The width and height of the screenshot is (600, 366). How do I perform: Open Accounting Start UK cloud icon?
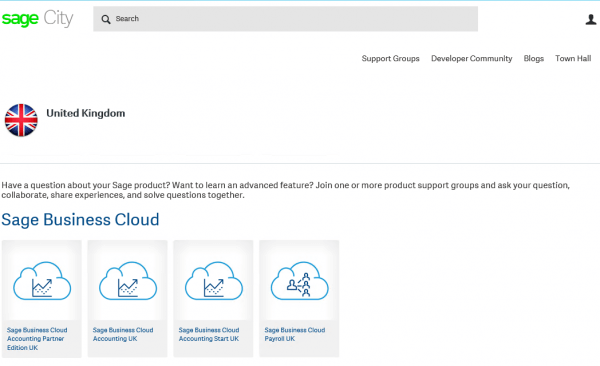coord(214,281)
